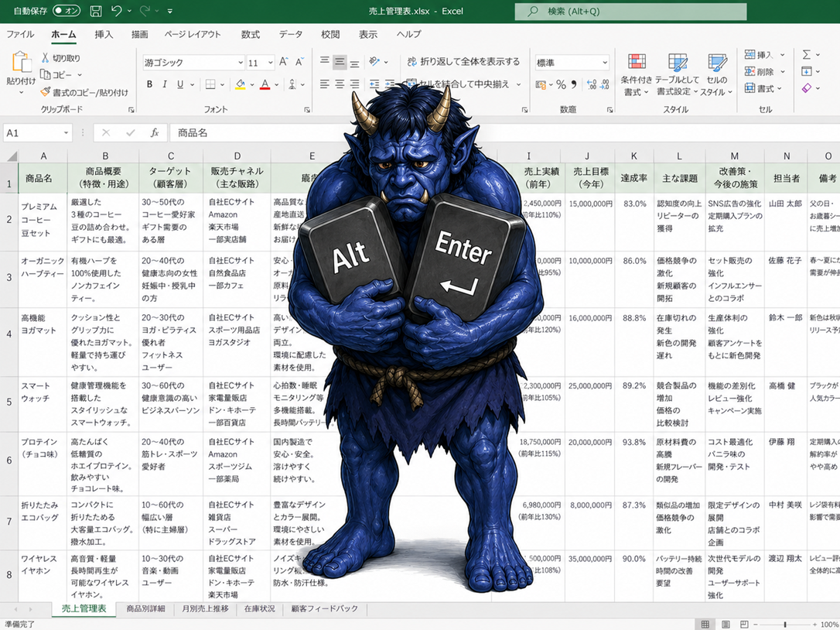840x630 pixels.
Task: Open the 挿入 (Insert) ribbon tab
Action: click(x=103, y=35)
